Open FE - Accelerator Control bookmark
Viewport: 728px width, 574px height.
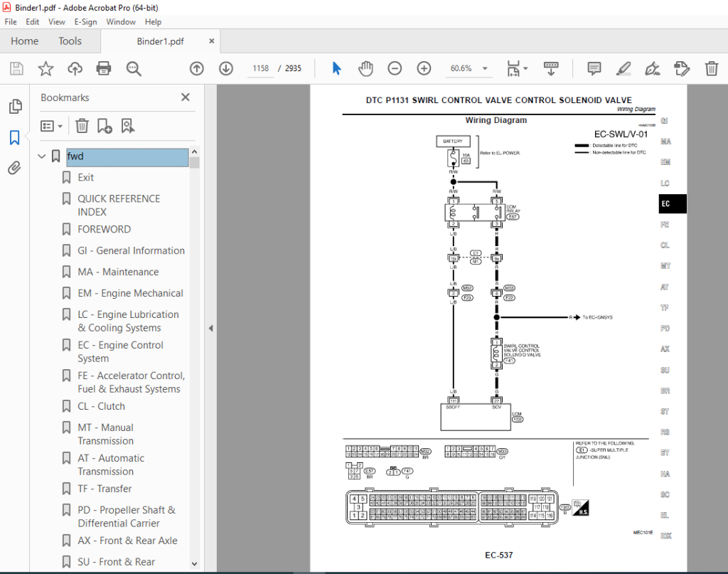point(131,382)
